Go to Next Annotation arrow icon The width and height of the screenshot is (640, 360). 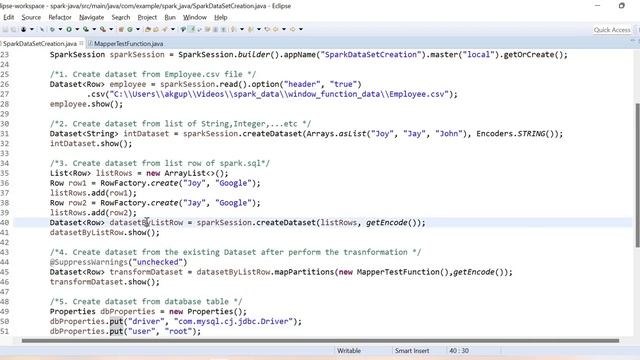click(234, 29)
